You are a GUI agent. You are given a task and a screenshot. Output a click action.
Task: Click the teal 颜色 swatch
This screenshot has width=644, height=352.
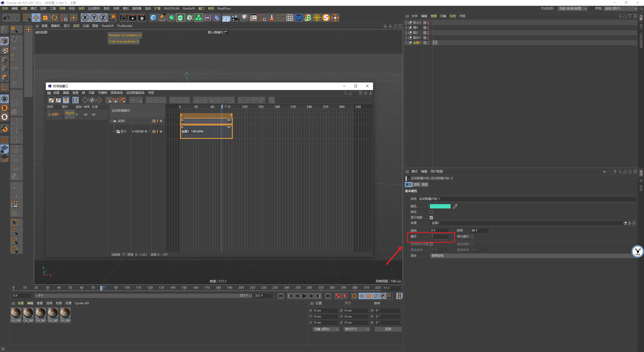(x=440, y=206)
